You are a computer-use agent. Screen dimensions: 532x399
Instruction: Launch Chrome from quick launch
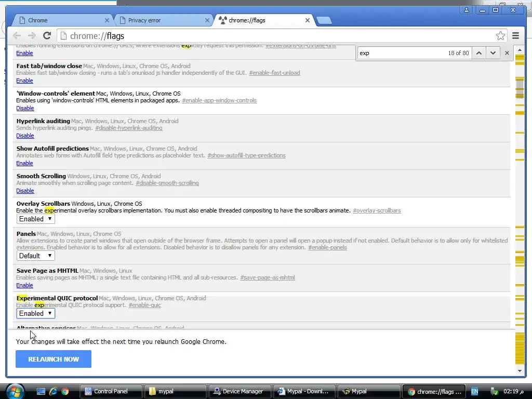65,392
